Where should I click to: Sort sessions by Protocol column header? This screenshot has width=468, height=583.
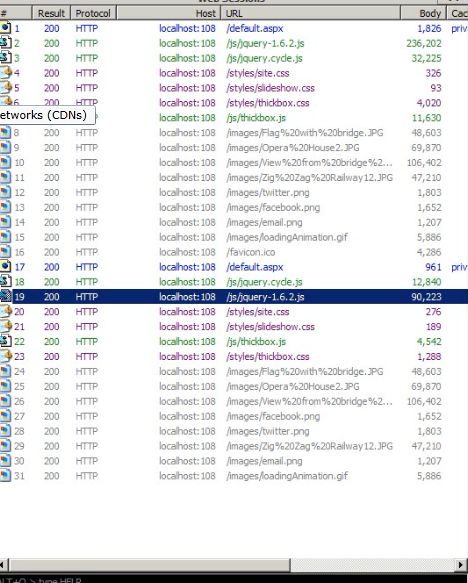pyautogui.click(x=93, y=13)
